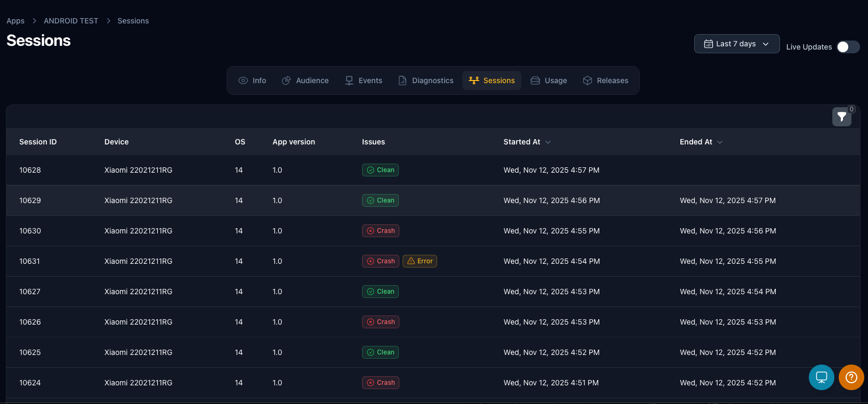Screen dimensions: 868x404
Task: Go to Apps breadcrumb link
Action: click(15, 21)
